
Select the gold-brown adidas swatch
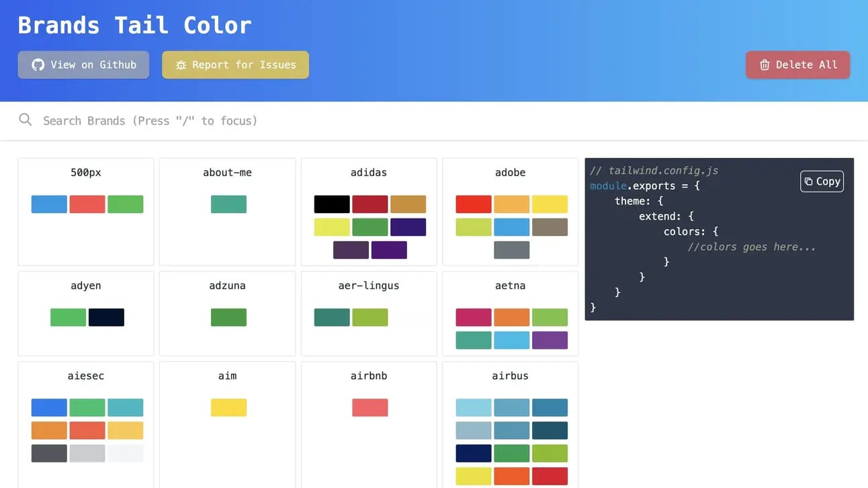pos(408,204)
